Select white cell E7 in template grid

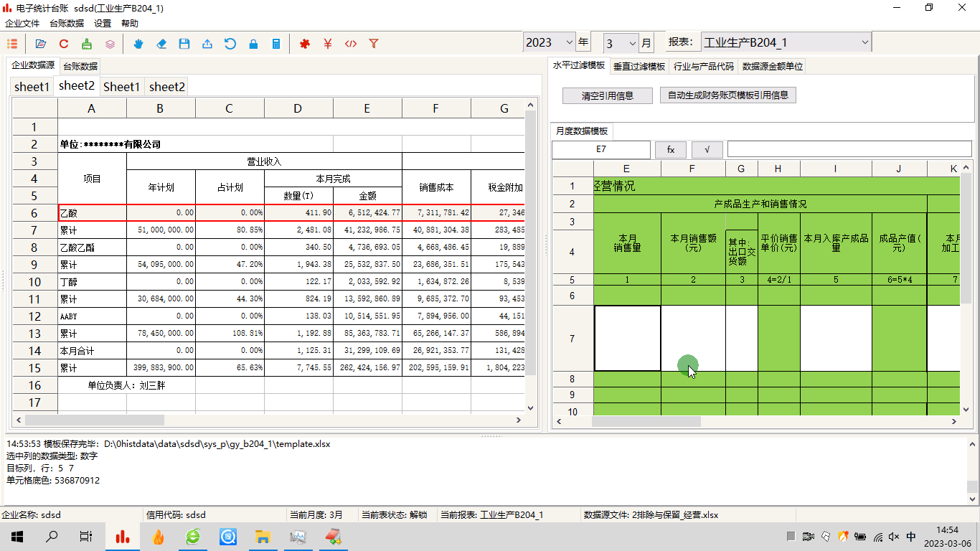628,338
